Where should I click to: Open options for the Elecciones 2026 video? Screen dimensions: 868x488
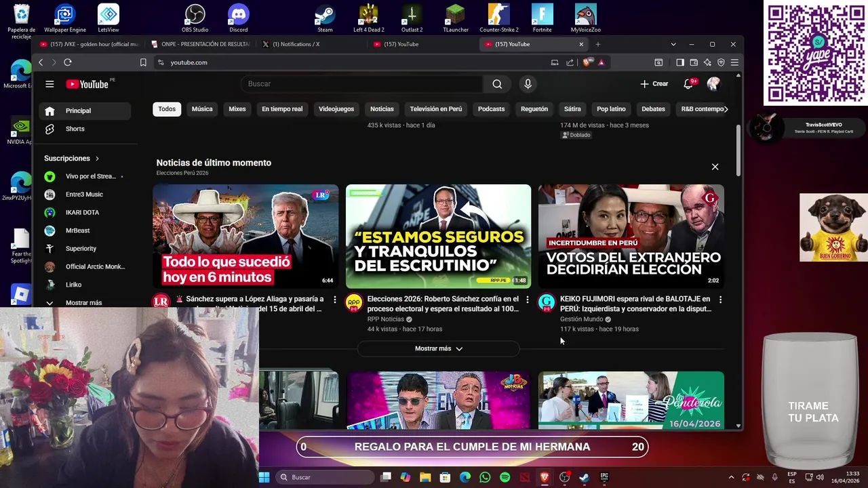click(x=528, y=300)
